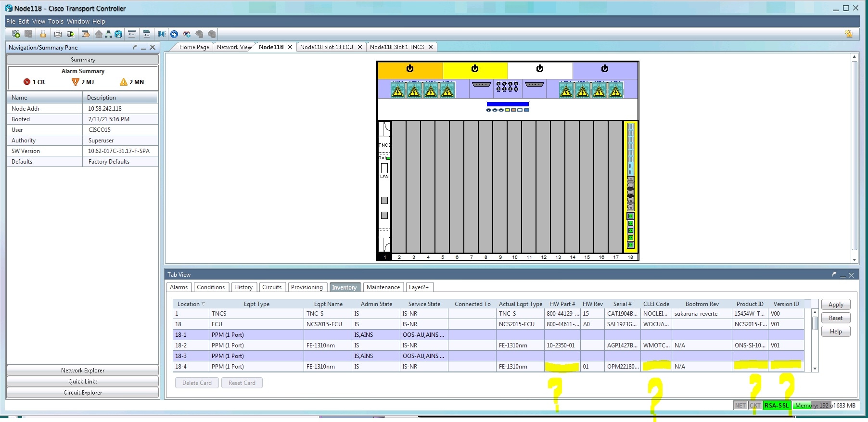Collapse the Summary section header
The width and height of the screenshot is (868, 422).
click(83, 60)
